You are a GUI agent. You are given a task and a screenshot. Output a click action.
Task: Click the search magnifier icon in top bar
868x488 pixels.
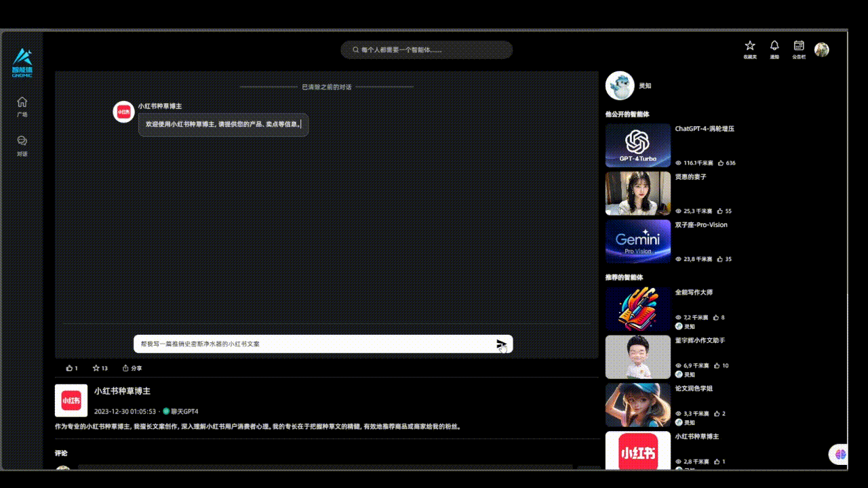click(x=355, y=50)
